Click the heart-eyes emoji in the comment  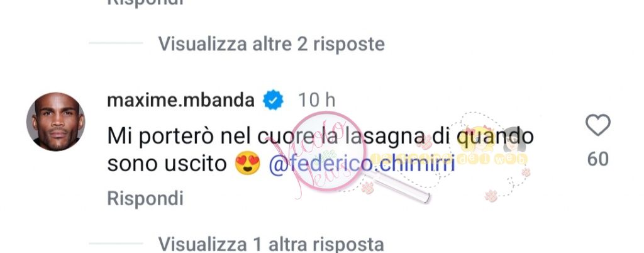point(248,164)
